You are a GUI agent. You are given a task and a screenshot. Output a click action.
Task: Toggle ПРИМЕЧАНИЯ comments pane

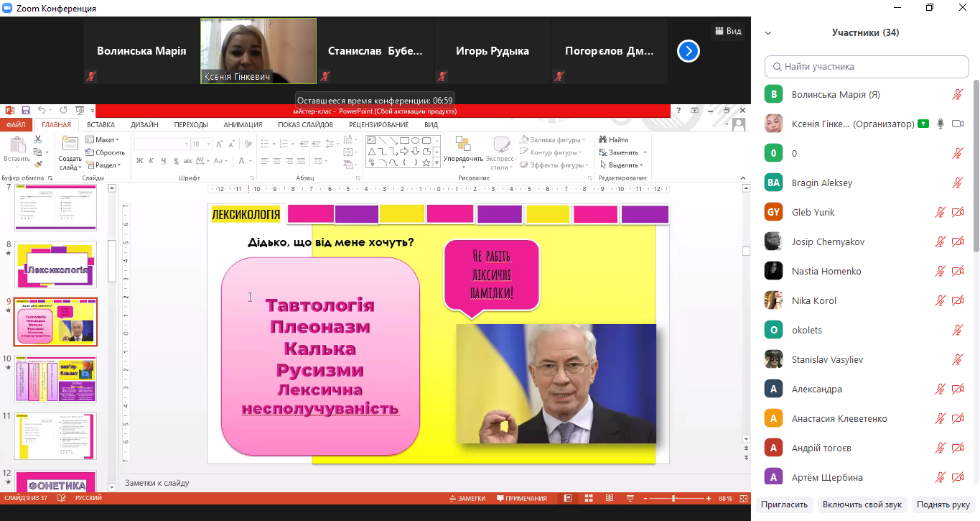[521, 498]
